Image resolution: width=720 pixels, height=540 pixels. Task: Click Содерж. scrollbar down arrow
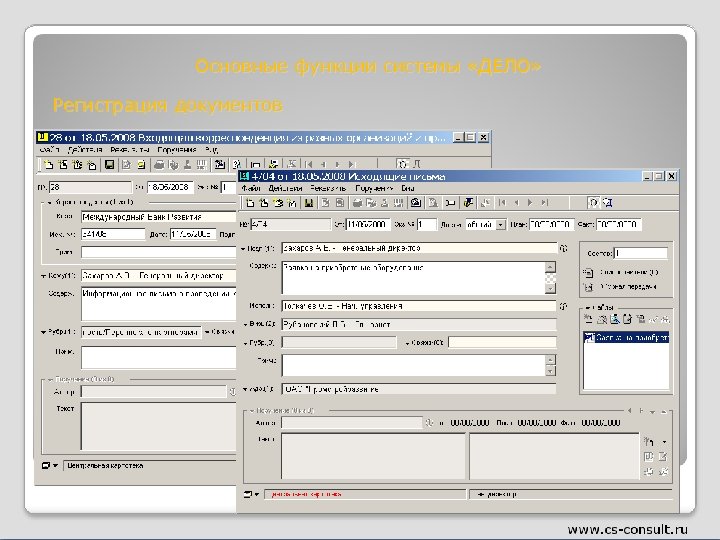(551, 289)
